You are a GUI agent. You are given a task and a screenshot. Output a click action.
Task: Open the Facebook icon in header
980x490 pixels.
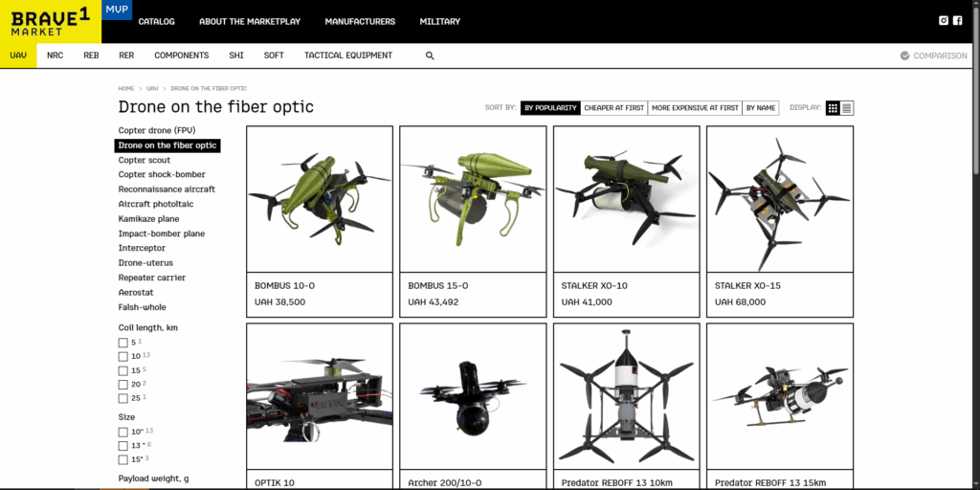point(957,21)
